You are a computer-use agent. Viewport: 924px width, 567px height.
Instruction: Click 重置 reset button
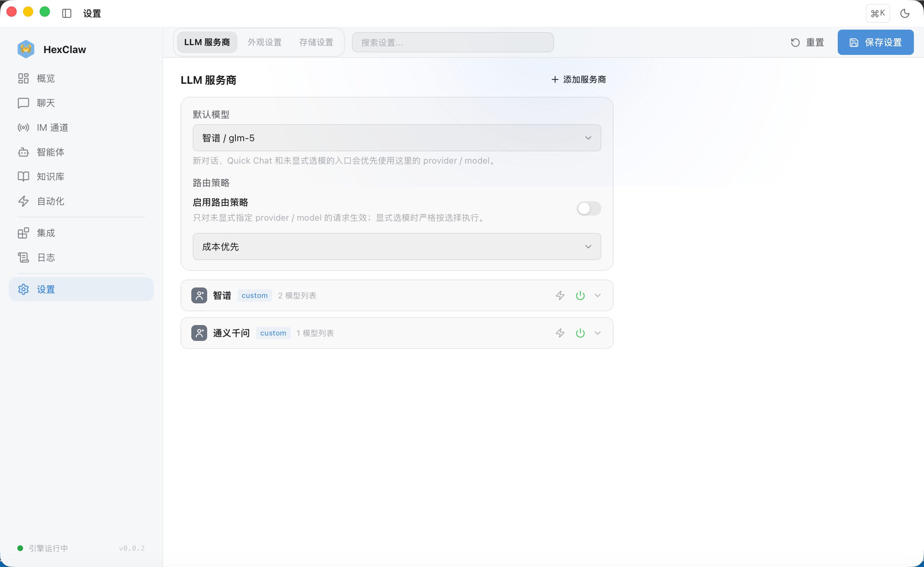point(807,42)
